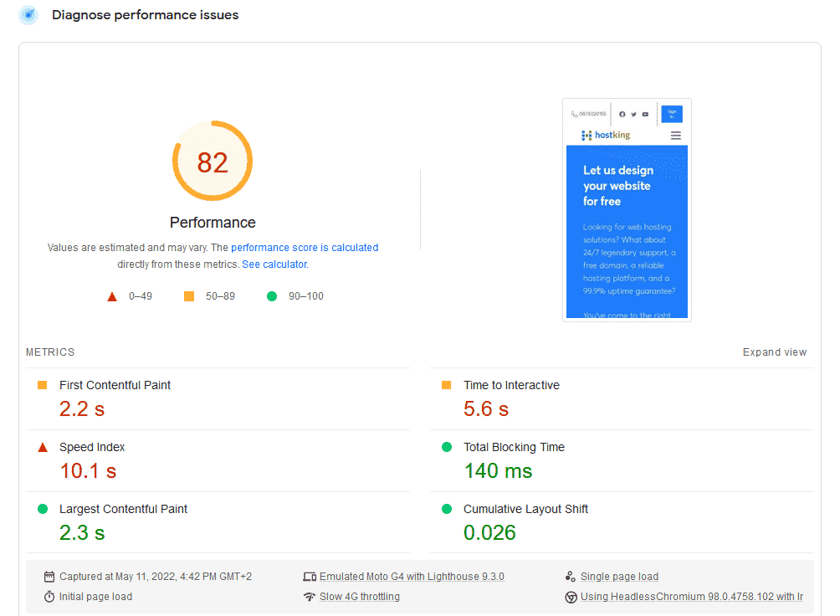Click the device icon beside Emulated Moto G4
This screenshot has height=616, width=840.
310,577
